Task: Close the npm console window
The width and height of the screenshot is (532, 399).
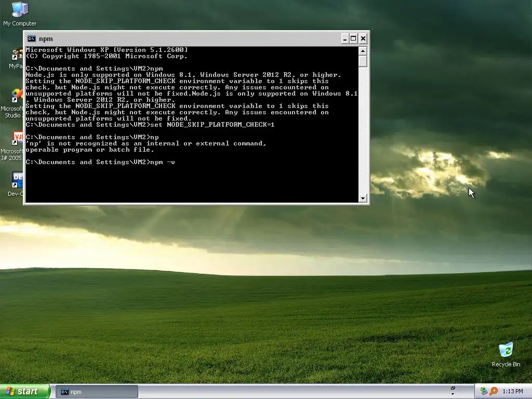Action: (x=363, y=38)
